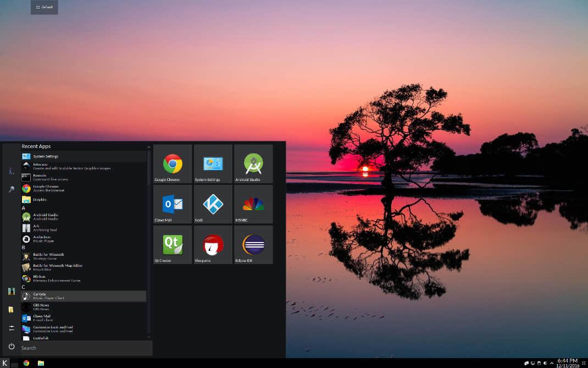Launch Eclipse IDE from the tiles
This screenshot has height=368, width=588.
click(x=253, y=244)
